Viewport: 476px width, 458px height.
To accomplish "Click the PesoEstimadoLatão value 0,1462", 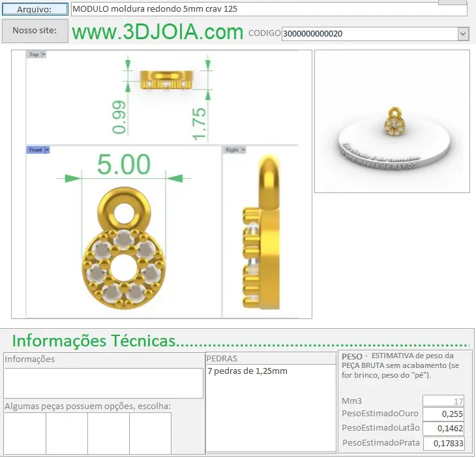I will (x=443, y=429).
